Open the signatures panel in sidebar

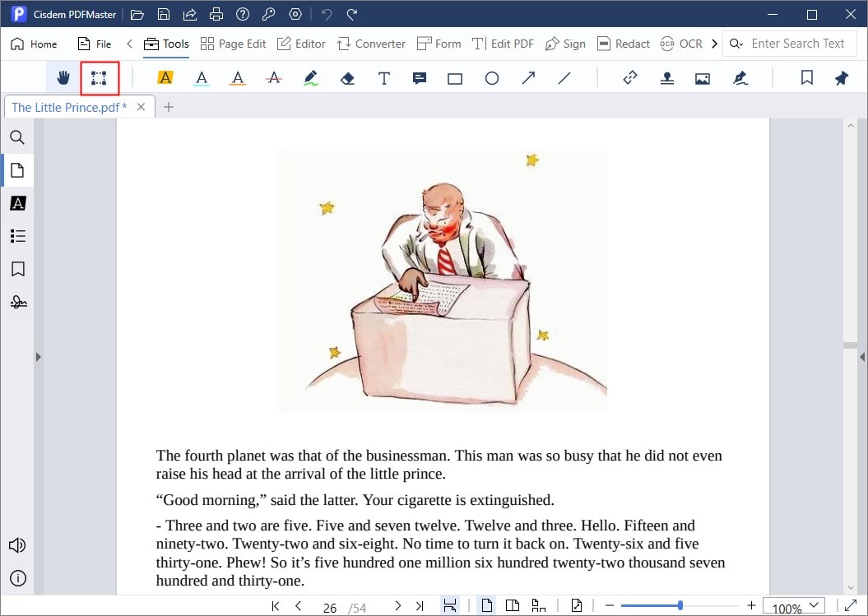pos(18,302)
